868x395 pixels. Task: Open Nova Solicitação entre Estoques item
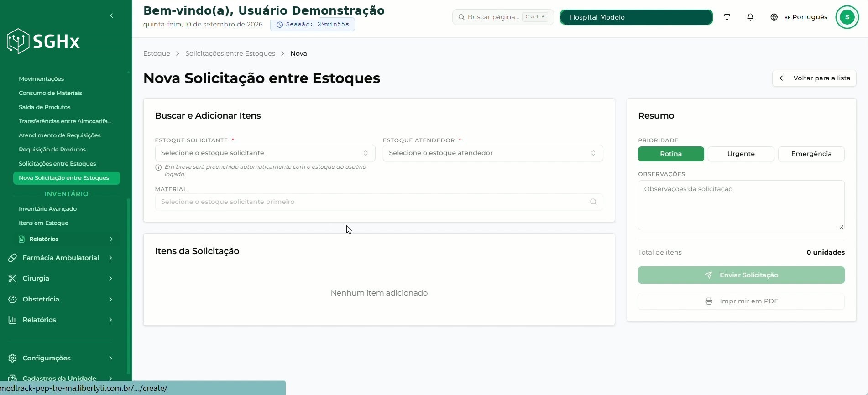point(67,178)
